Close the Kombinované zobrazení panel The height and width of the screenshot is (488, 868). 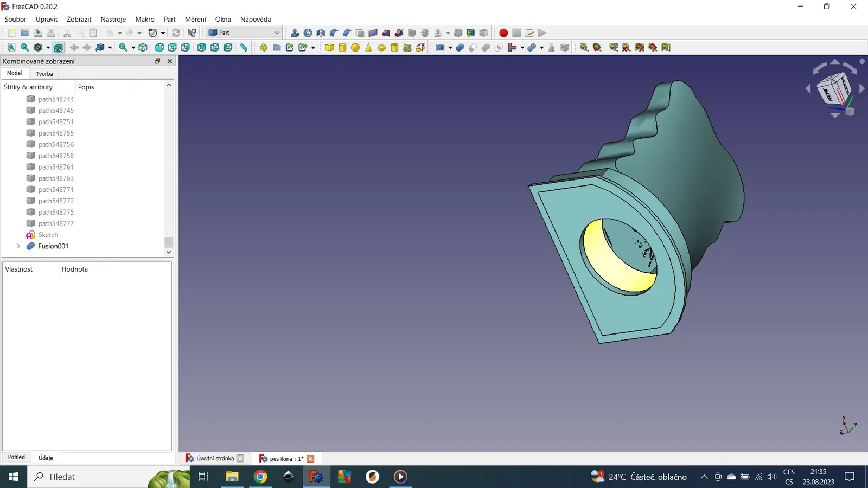coord(170,61)
